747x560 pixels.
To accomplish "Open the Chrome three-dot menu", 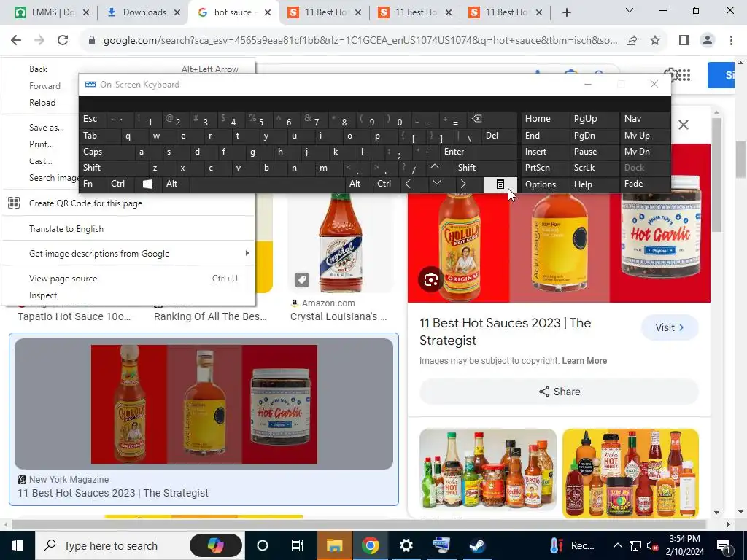I will click(731, 41).
